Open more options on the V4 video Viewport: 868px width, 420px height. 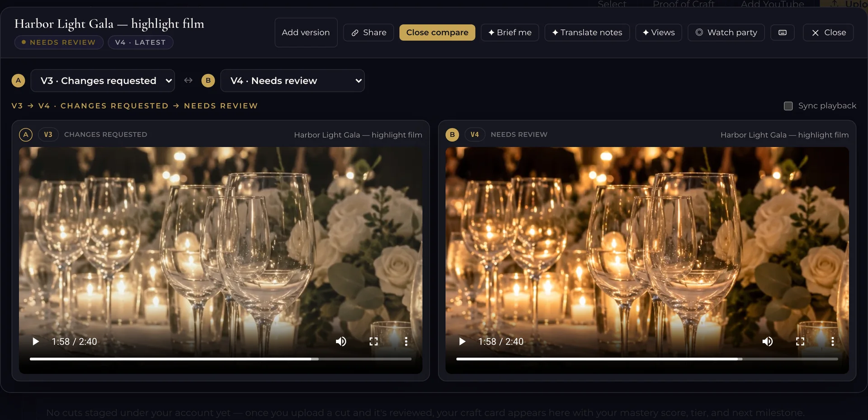[832, 341]
